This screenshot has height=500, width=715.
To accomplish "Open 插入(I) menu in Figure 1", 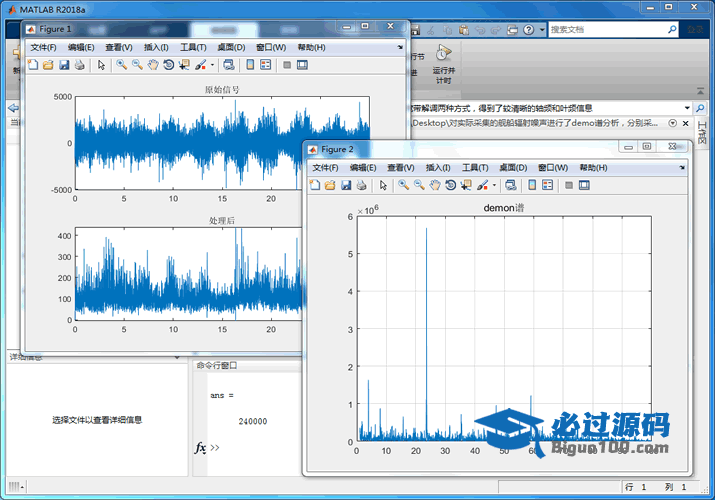I will pyautogui.click(x=156, y=47).
